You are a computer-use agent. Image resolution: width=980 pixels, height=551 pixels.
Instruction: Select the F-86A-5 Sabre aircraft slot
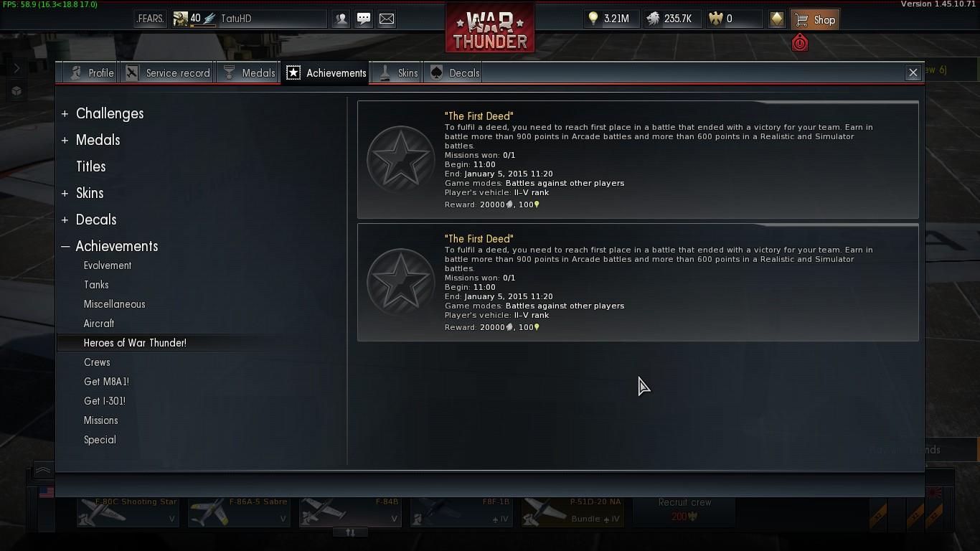(x=239, y=511)
